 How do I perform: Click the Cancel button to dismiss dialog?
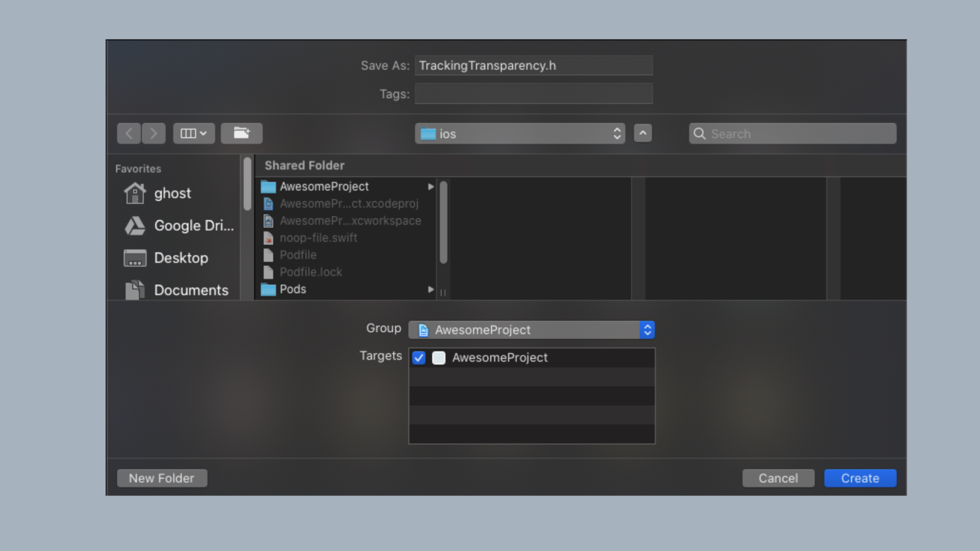pyautogui.click(x=778, y=479)
